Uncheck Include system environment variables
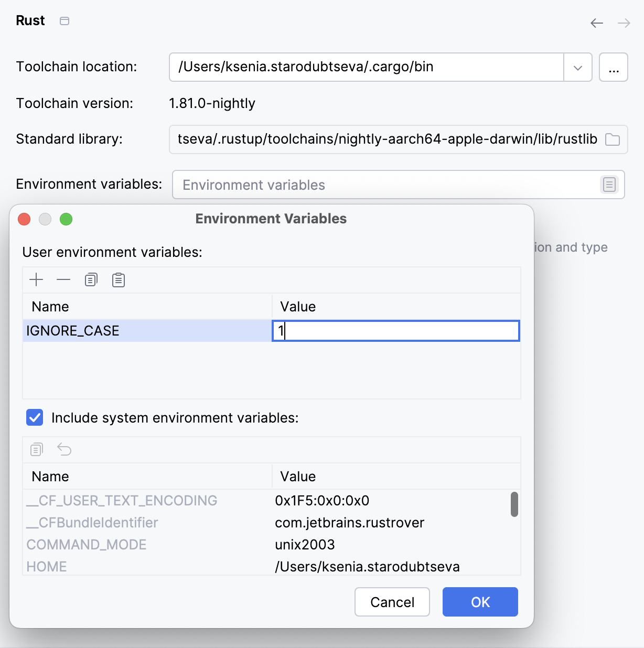644x648 pixels. [35, 418]
